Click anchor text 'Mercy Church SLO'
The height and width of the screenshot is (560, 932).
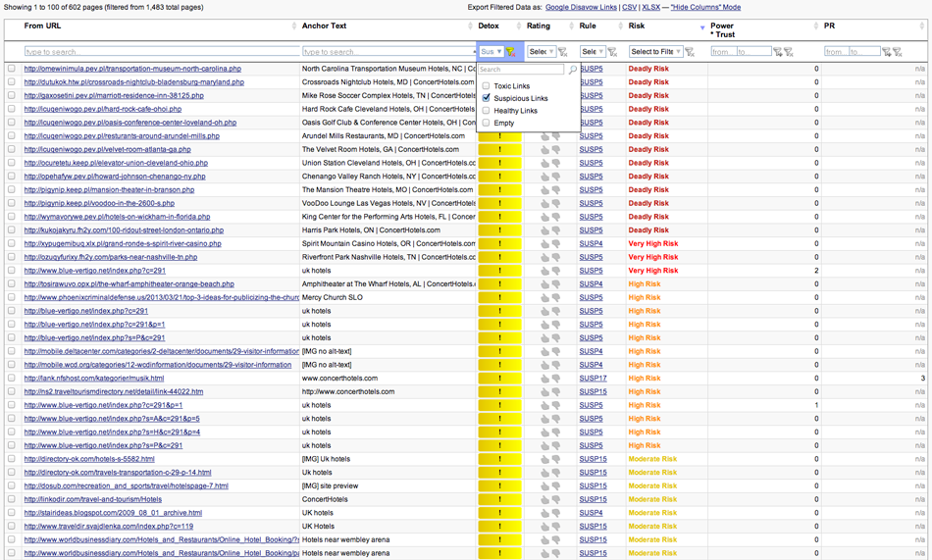[333, 297]
